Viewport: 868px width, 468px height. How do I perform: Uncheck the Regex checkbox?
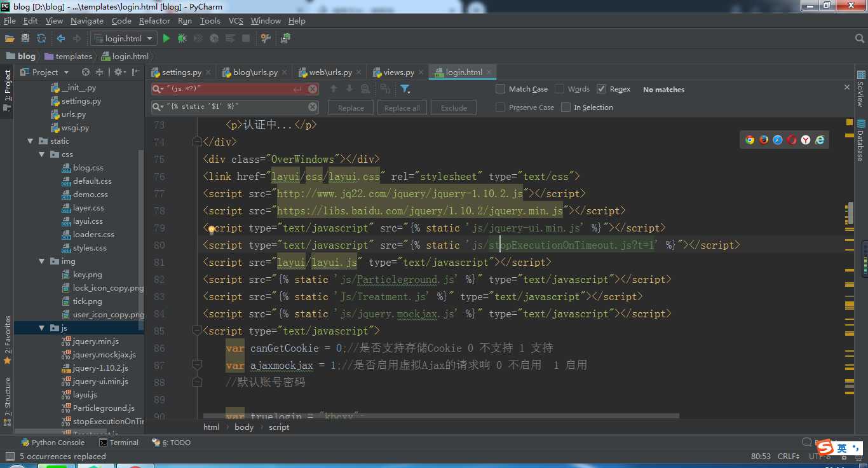[602, 89]
